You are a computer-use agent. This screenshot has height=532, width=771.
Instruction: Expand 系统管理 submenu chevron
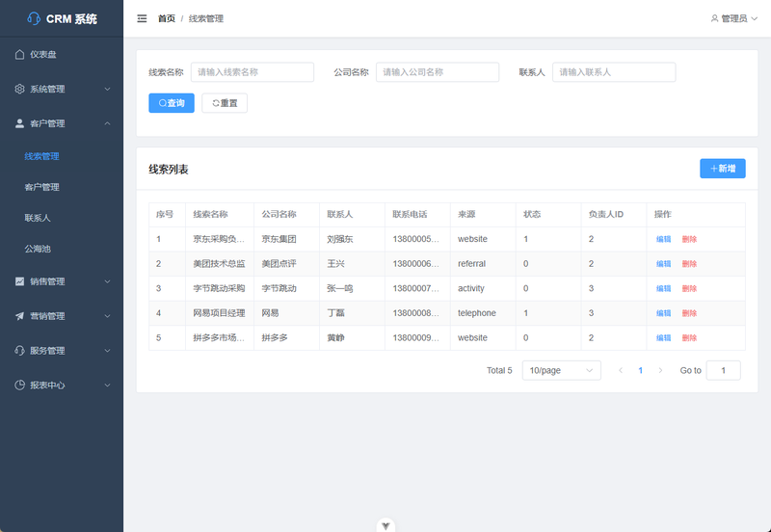(x=107, y=89)
